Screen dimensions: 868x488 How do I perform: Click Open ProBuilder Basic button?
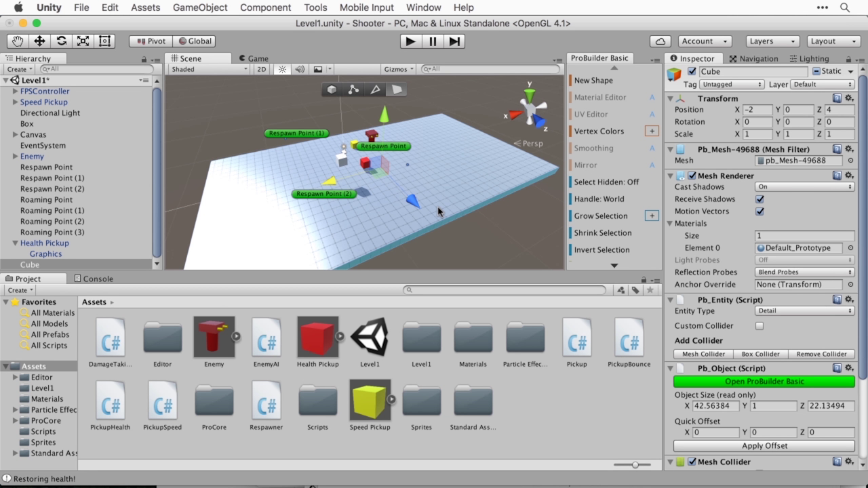click(x=764, y=382)
